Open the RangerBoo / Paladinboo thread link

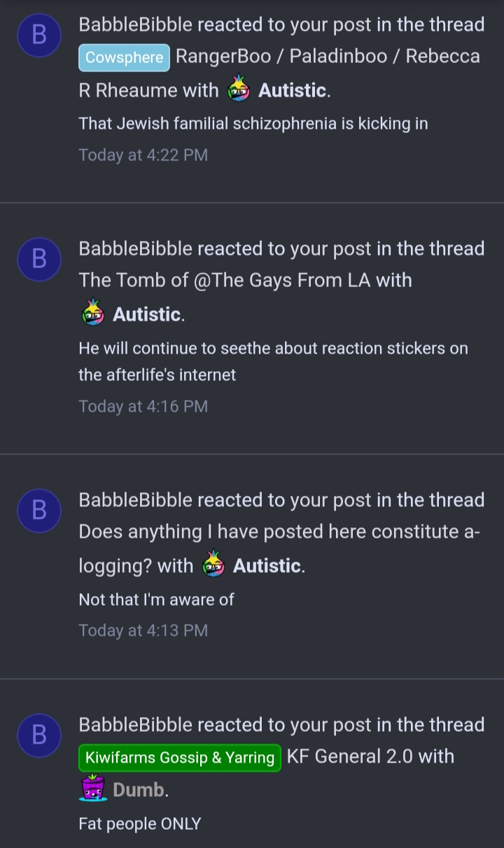[280, 74]
